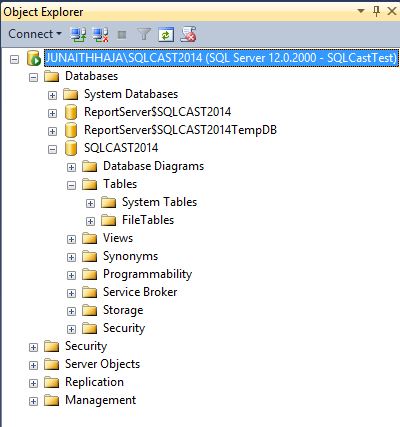This screenshot has width=400, height=427.
Task: Select the Server Objects folder
Action: (x=102, y=364)
